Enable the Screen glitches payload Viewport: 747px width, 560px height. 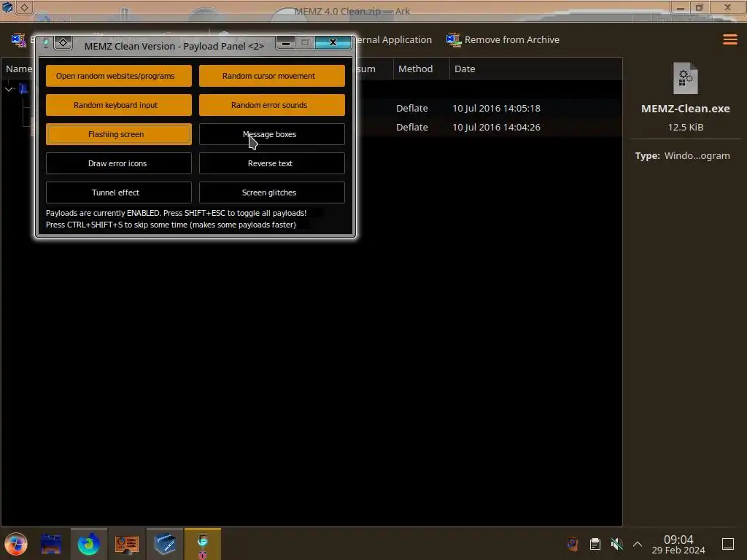pyautogui.click(x=271, y=192)
